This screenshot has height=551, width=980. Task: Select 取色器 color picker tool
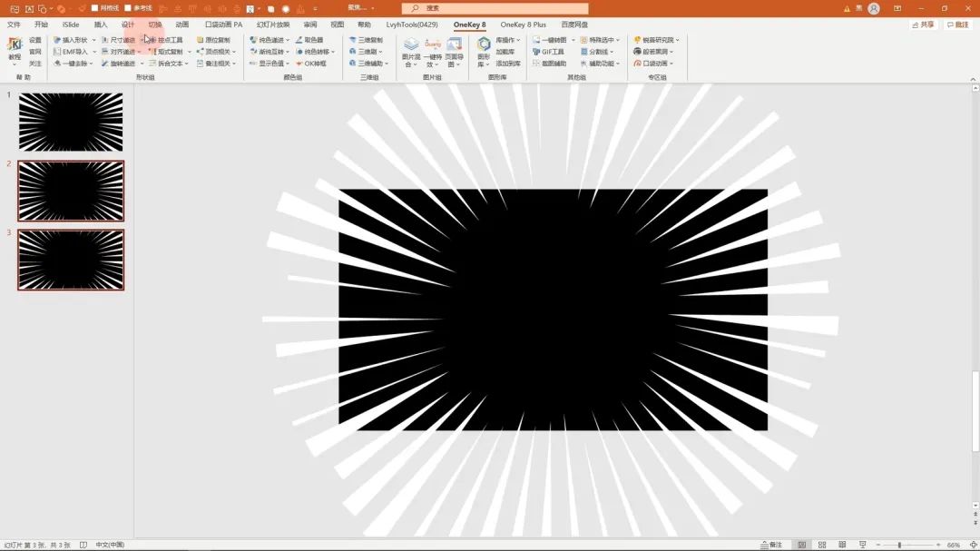click(x=309, y=40)
